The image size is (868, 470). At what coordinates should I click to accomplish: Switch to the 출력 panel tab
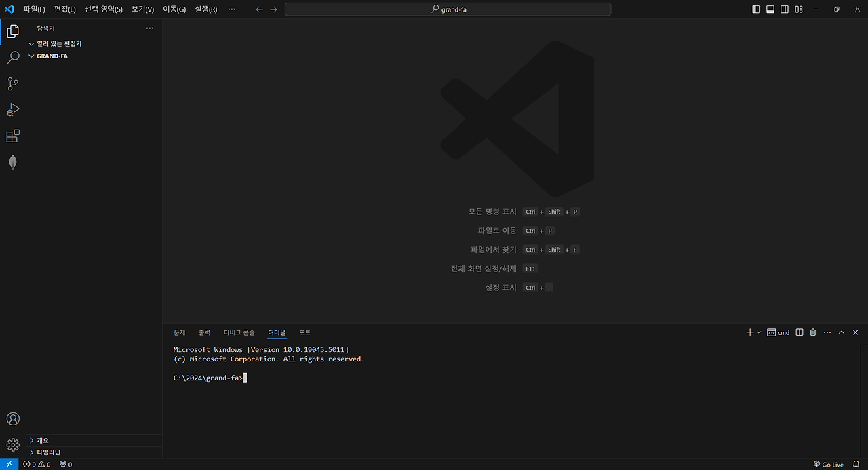click(x=204, y=332)
